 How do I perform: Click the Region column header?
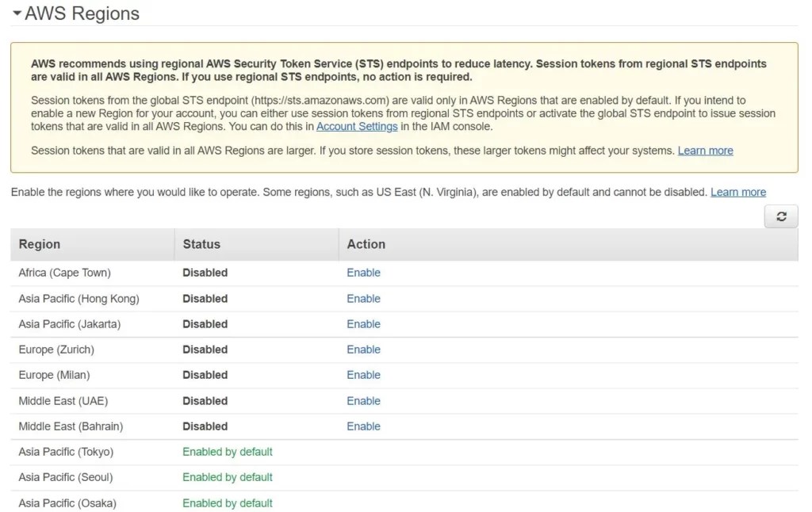pos(38,244)
